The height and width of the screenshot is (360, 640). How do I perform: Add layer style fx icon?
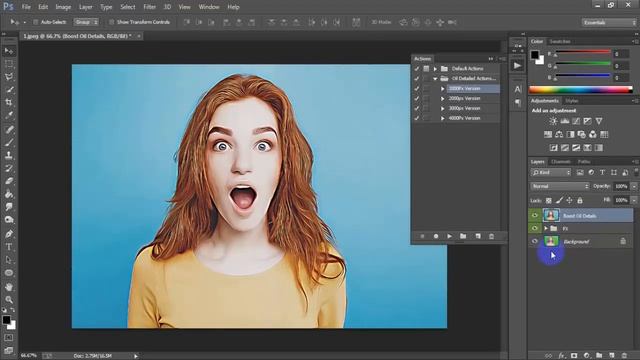561,356
